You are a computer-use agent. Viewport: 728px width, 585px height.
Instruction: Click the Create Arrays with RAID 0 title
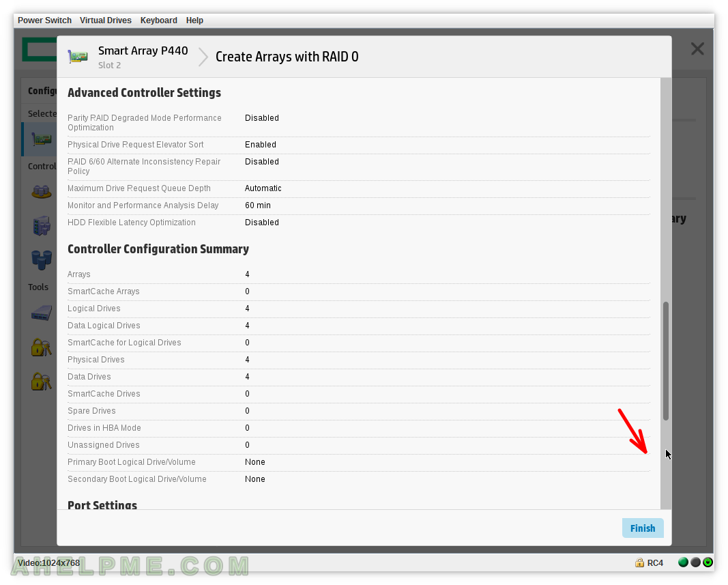tap(287, 57)
